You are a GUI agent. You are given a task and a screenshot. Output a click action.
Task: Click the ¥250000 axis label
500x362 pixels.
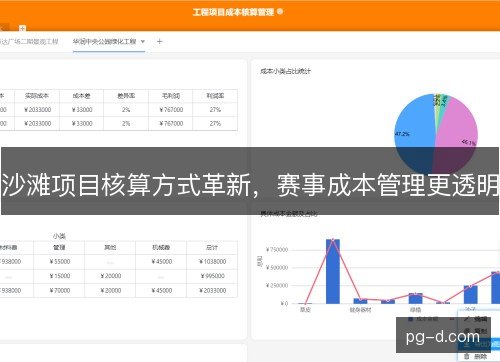(277, 286)
